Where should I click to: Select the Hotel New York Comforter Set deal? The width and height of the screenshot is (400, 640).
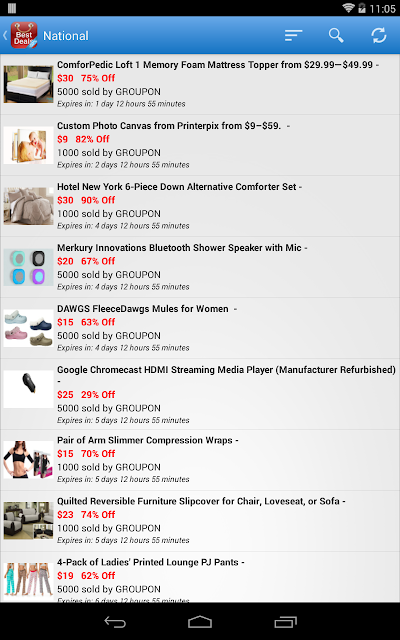pos(200,206)
